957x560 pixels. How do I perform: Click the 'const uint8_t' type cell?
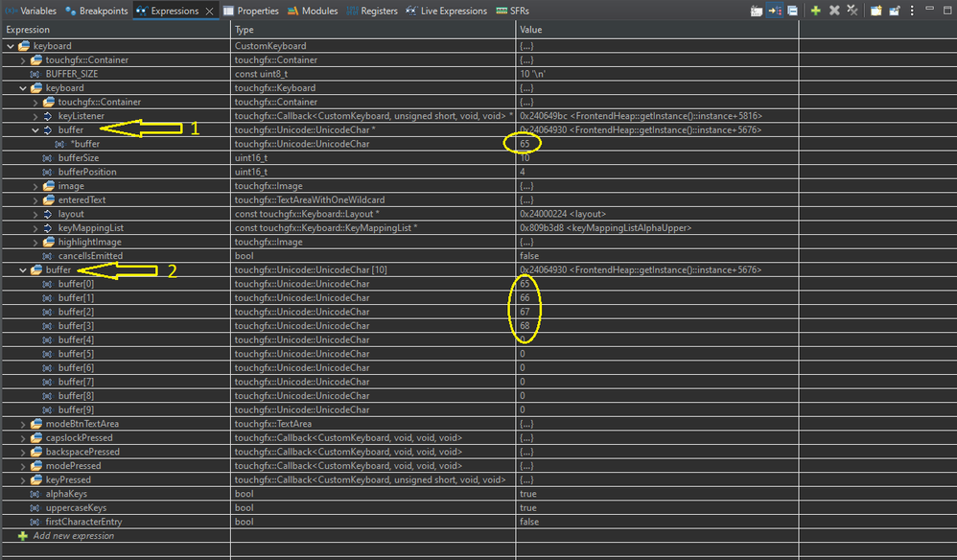261,74
